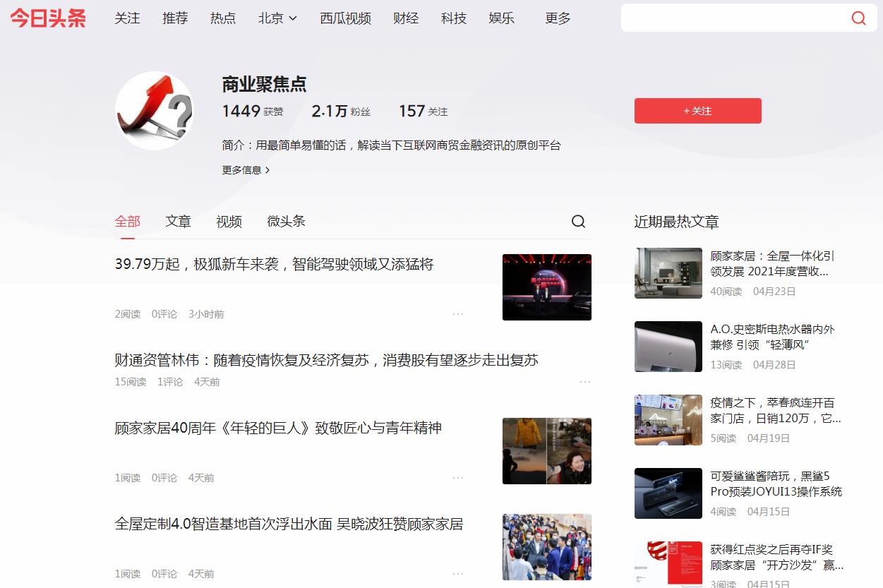Click 0评论 under 极狐新车来袭 article

pyautogui.click(x=164, y=314)
